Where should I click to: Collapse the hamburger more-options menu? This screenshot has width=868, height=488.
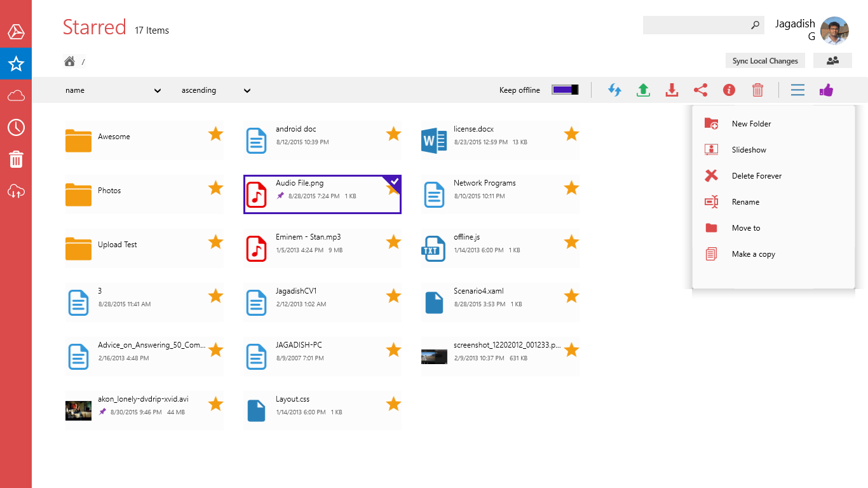[x=797, y=90]
